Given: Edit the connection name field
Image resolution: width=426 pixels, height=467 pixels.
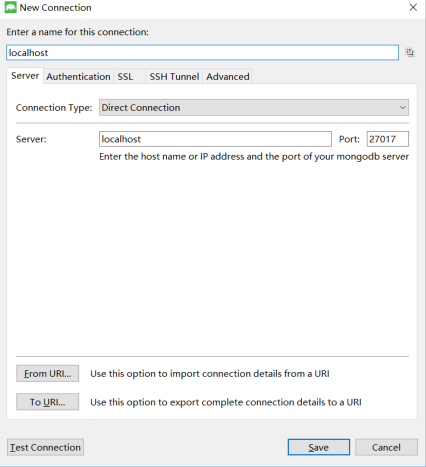Looking at the screenshot, I should pyautogui.click(x=202, y=53).
